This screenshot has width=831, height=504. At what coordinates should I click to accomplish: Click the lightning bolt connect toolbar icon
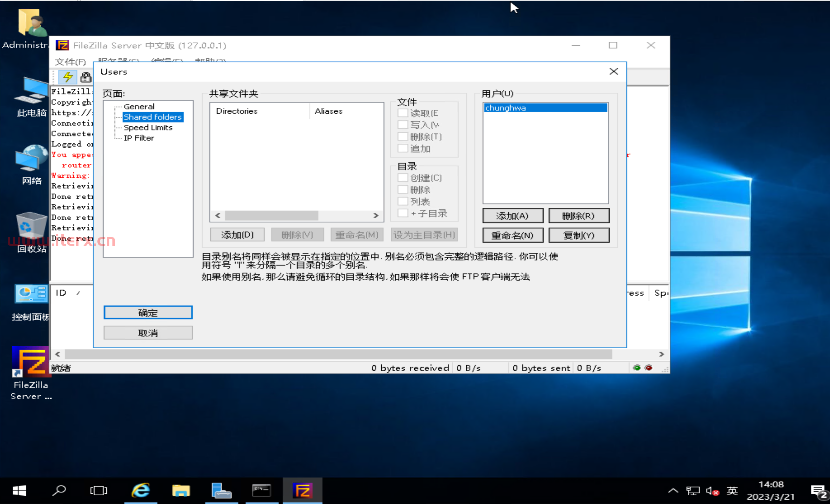(x=68, y=77)
